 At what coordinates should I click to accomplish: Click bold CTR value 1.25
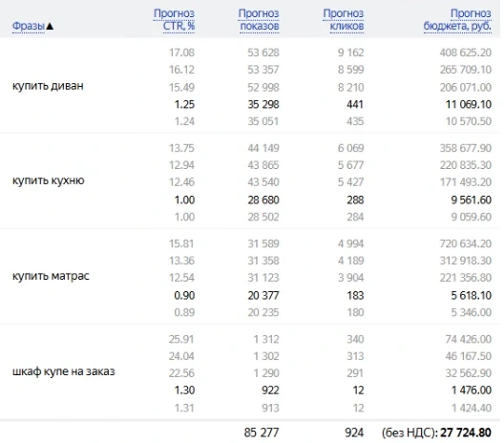coord(184,104)
